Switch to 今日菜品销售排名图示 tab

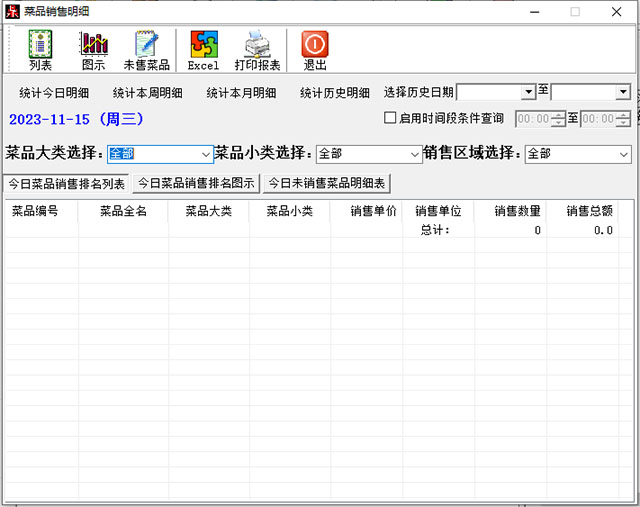(x=196, y=184)
